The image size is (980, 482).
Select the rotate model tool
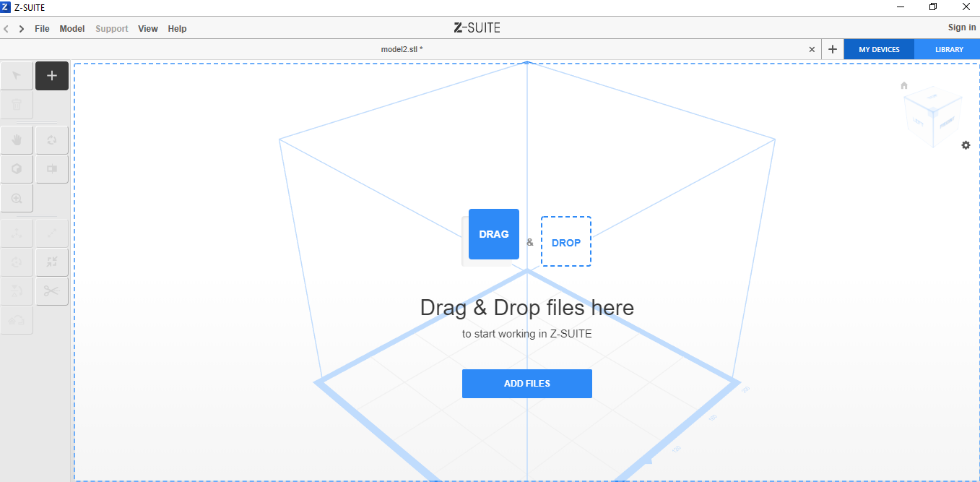point(17,262)
